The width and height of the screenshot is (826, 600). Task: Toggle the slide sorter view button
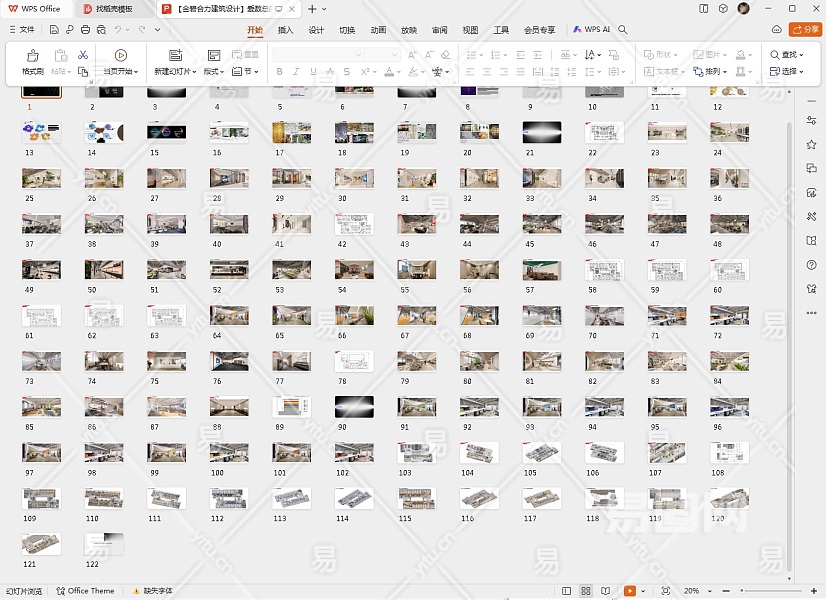[x=586, y=591]
